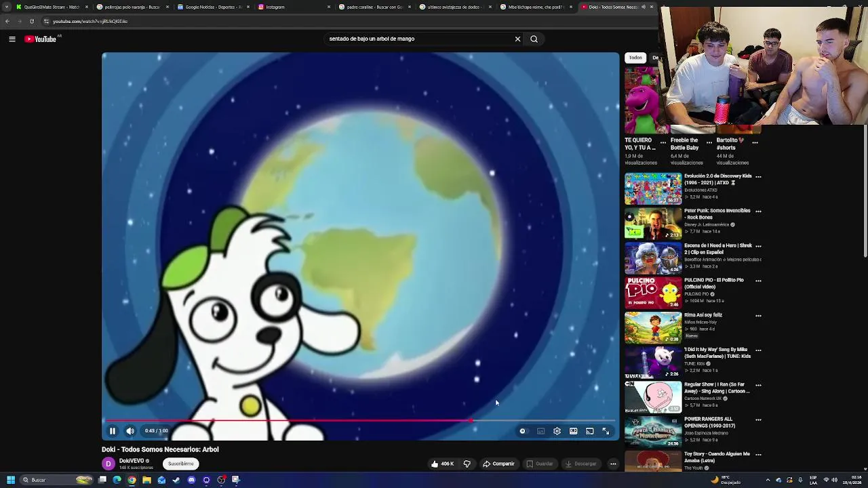Open Chrome from the taskbar
Viewport: 868px width, 488px height.
click(132, 480)
